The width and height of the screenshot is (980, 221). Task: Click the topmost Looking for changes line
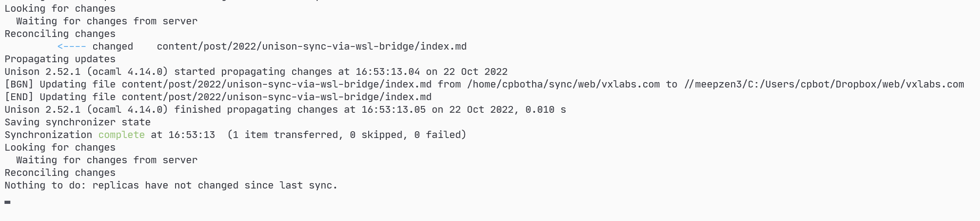[x=60, y=9]
